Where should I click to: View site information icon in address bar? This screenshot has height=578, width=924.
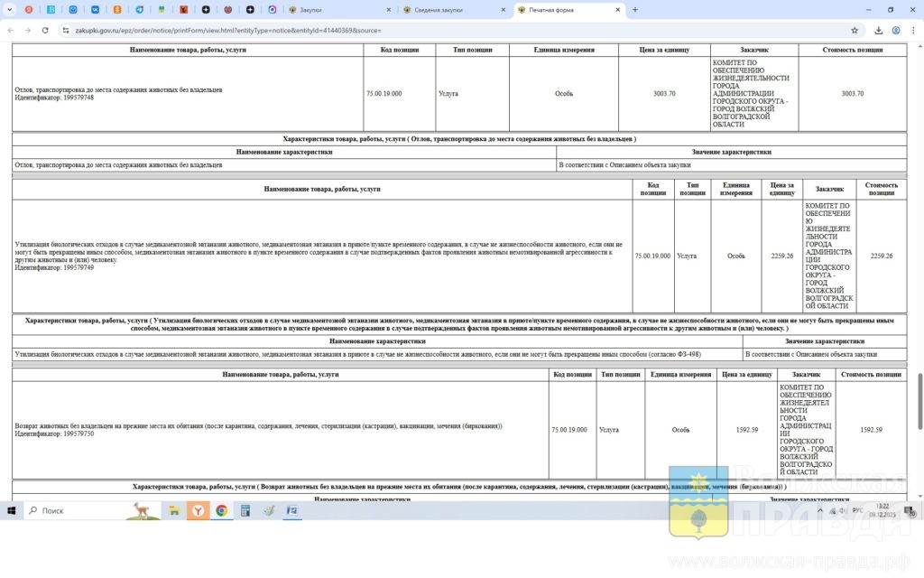(66, 30)
